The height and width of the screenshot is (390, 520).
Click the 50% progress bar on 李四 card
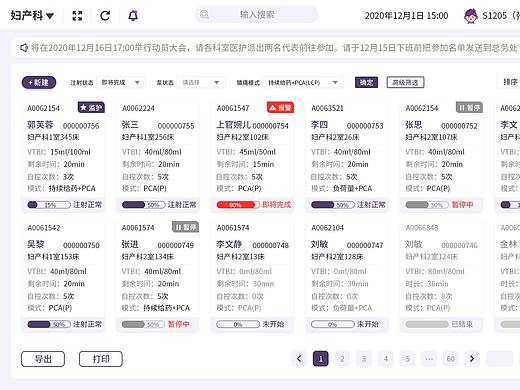(x=333, y=205)
